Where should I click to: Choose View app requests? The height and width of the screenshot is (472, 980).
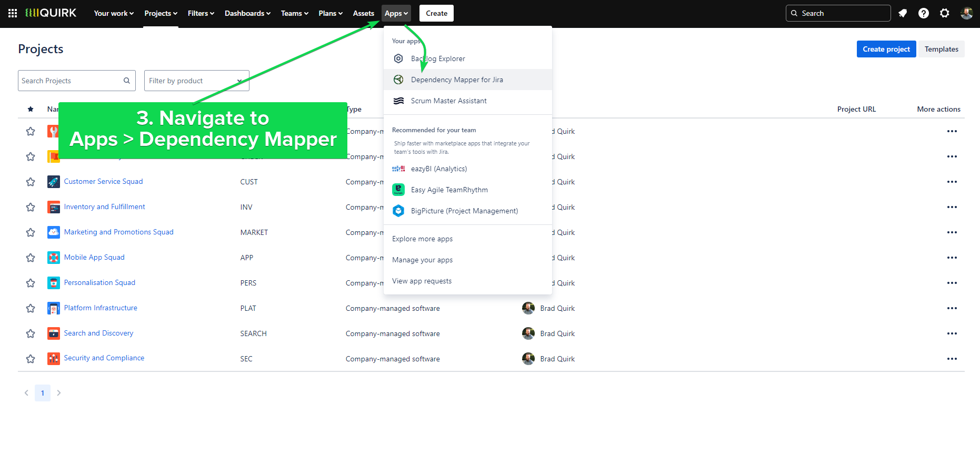468,281
